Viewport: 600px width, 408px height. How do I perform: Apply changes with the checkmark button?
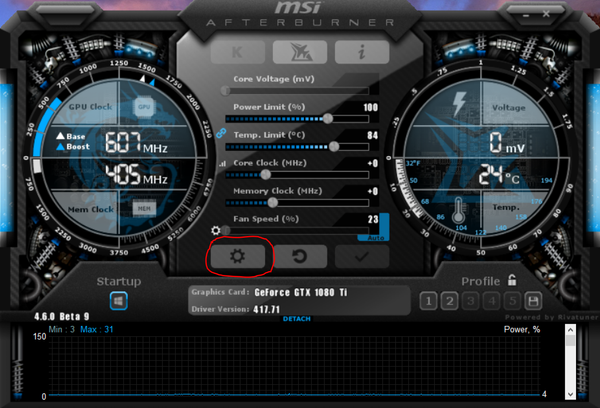361,256
